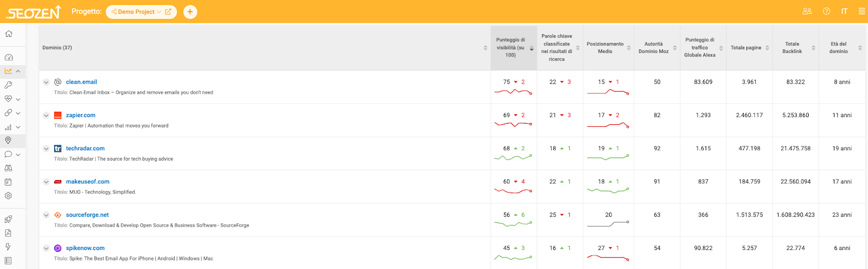Open the chain link backlinks icon
Image resolution: width=868 pixels, height=269 pixels.
click(x=8, y=113)
